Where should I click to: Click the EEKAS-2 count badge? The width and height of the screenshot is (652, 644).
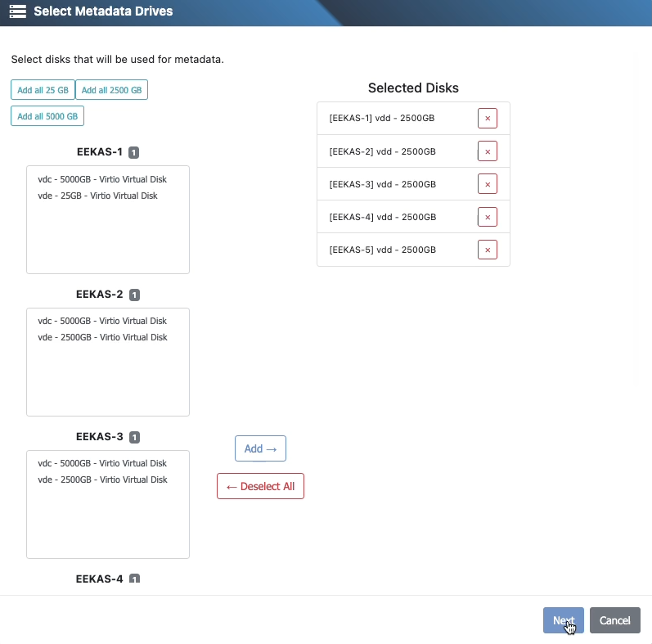tap(134, 295)
